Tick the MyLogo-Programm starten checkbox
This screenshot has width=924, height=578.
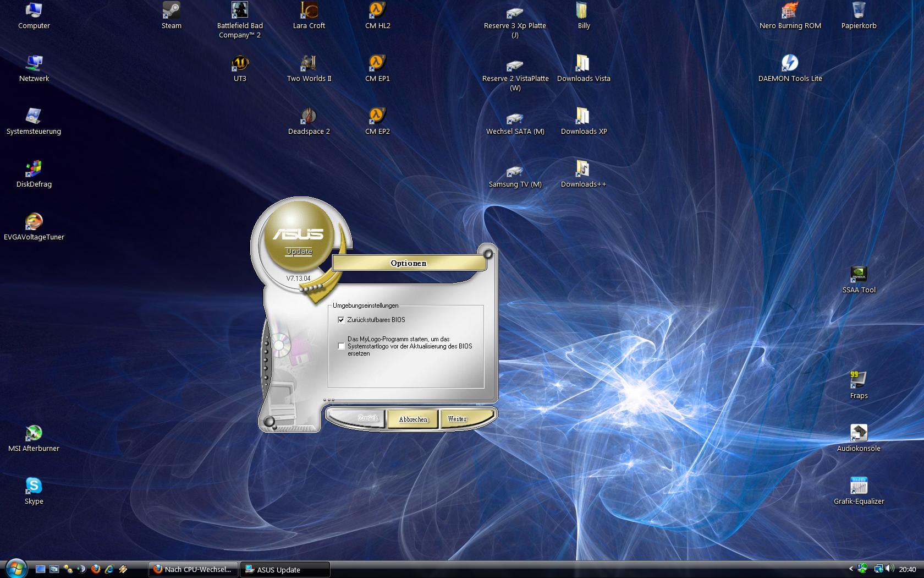341,346
